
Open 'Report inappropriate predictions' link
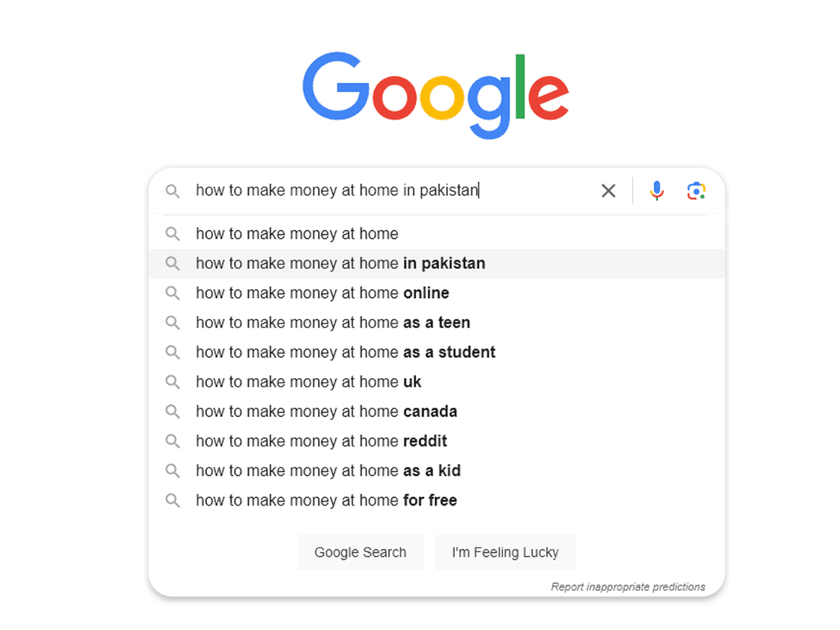pos(628,586)
